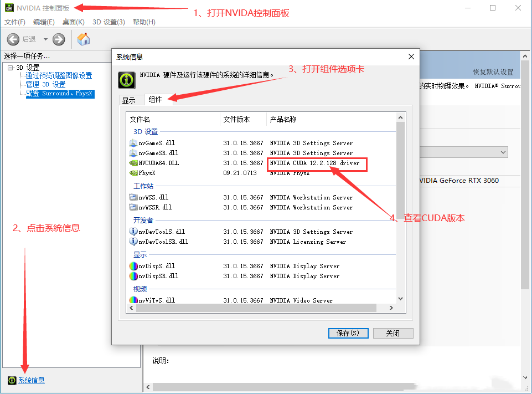Click the main window scroll up arrow
Viewport: 532px width, 394px height.
click(525, 56)
